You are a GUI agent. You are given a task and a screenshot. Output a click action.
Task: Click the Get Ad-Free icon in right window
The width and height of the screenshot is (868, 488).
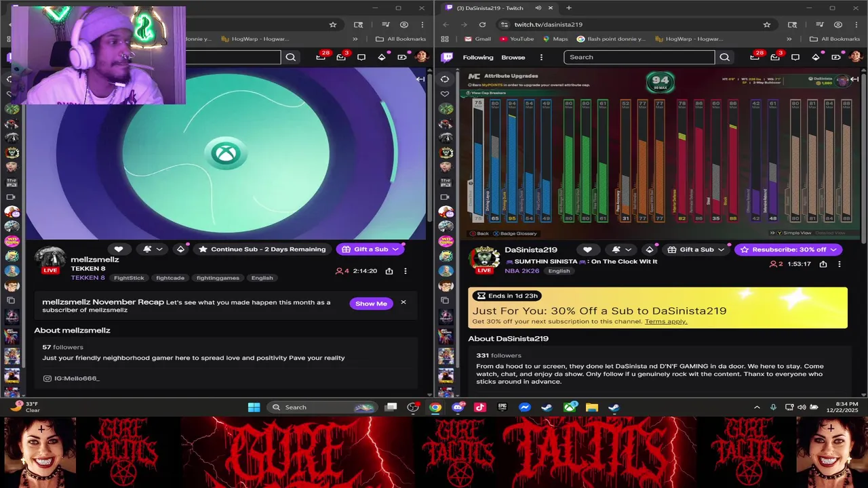click(836, 57)
